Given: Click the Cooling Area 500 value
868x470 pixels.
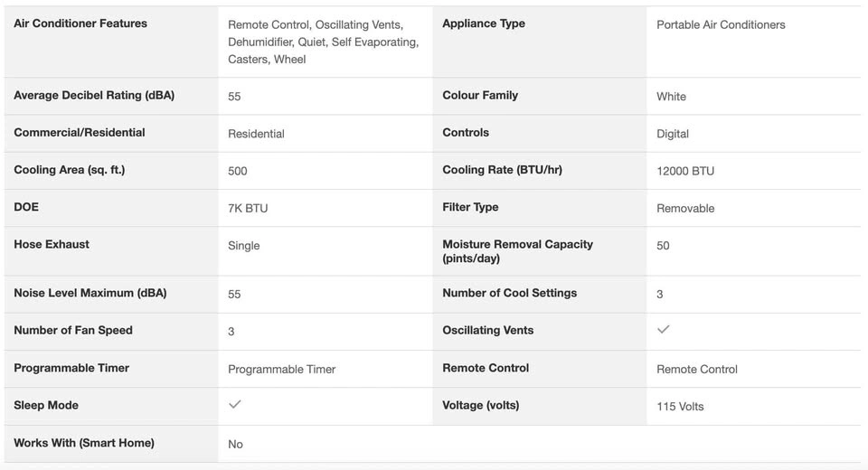Looking at the screenshot, I should [x=238, y=171].
